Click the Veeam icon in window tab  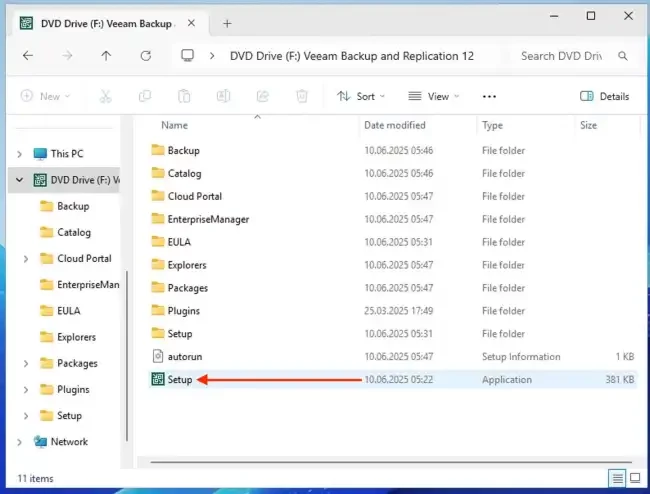27,23
